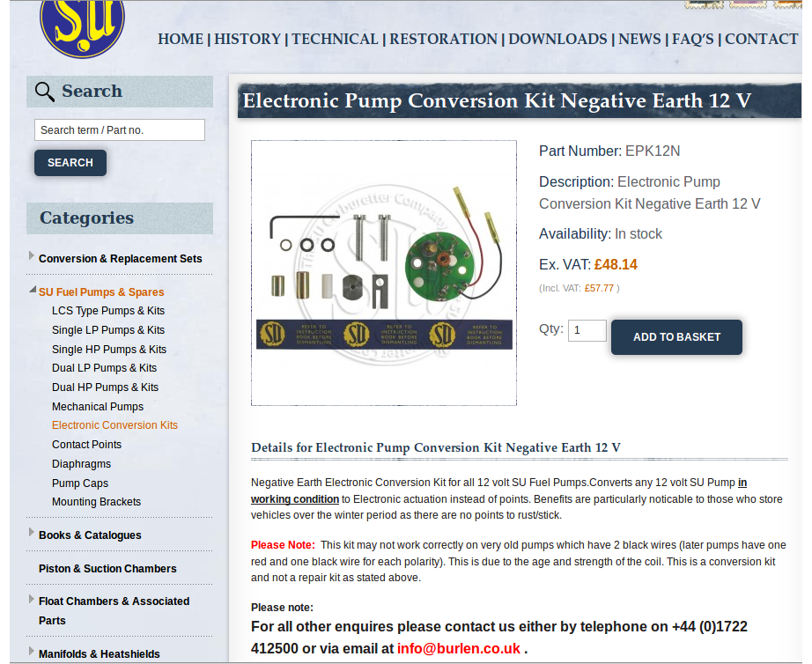This screenshot has height=664, width=812.
Task: Go to the HISTORY page
Action: [247, 40]
